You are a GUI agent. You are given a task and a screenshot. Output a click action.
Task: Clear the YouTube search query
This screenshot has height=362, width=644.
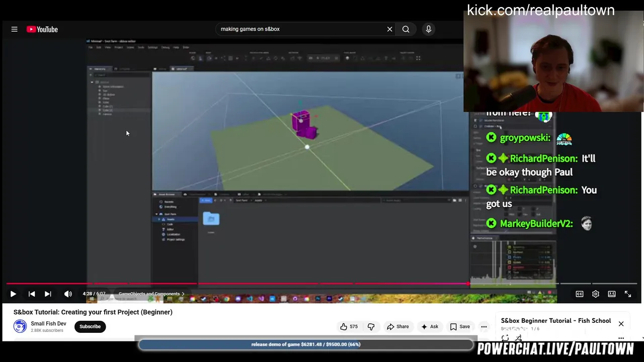pyautogui.click(x=389, y=29)
